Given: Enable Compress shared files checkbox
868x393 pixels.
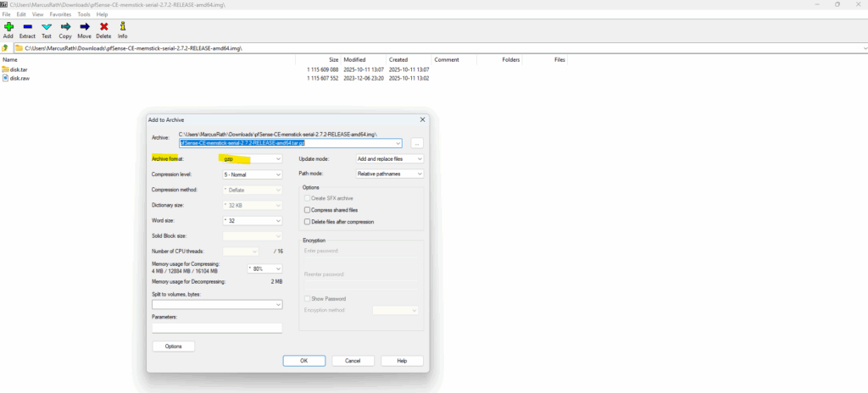Looking at the screenshot, I should [307, 209].
